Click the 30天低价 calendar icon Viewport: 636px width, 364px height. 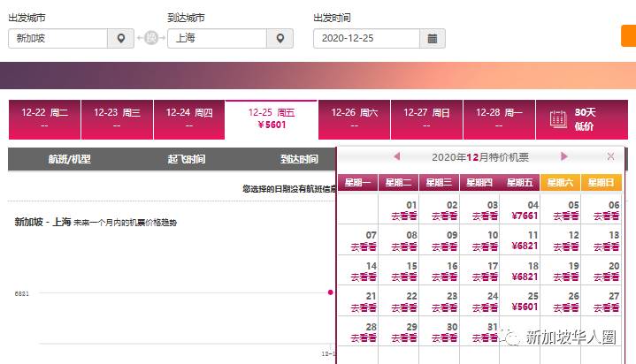point(558,119)
